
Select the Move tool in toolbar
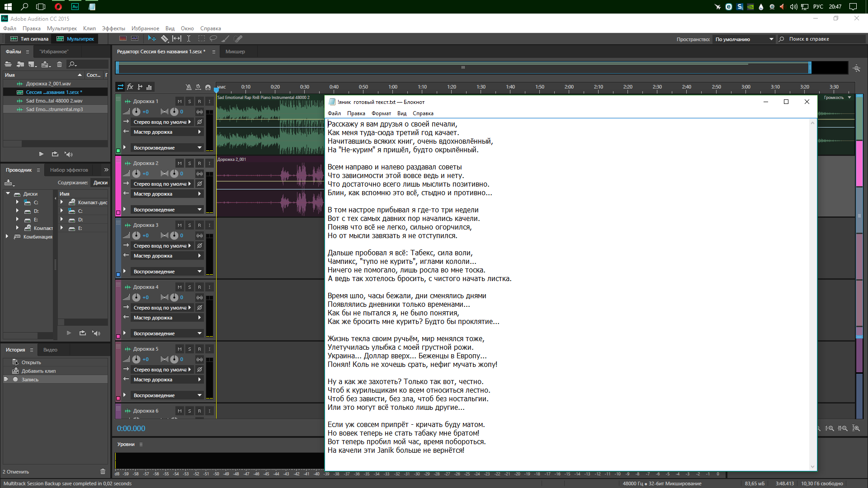152,39
